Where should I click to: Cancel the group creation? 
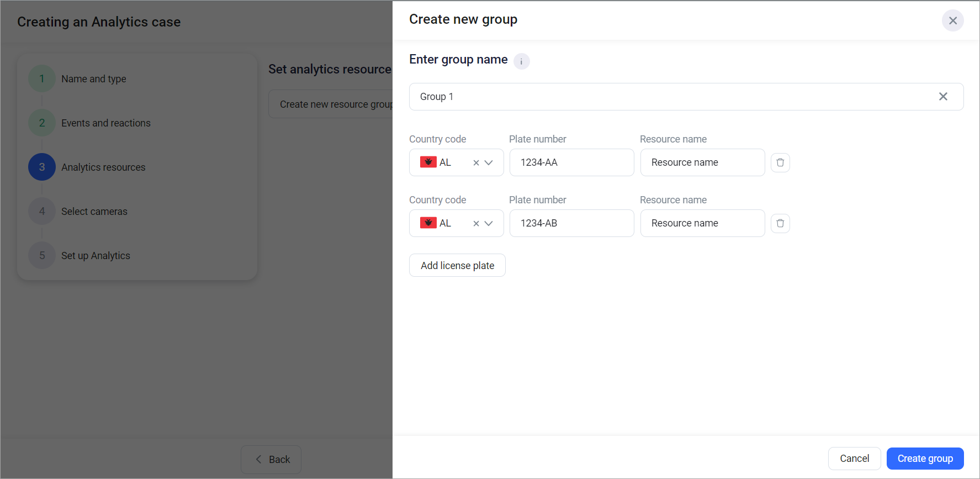(854, 459)
